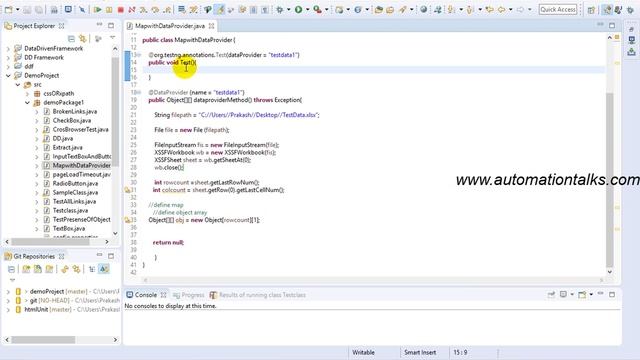Click the Last Edit Location icon
The image size is (640, 360).
point(489,9)
